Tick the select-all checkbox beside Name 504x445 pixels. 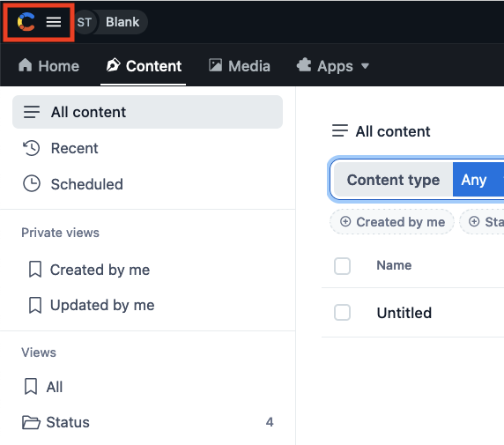342,266
